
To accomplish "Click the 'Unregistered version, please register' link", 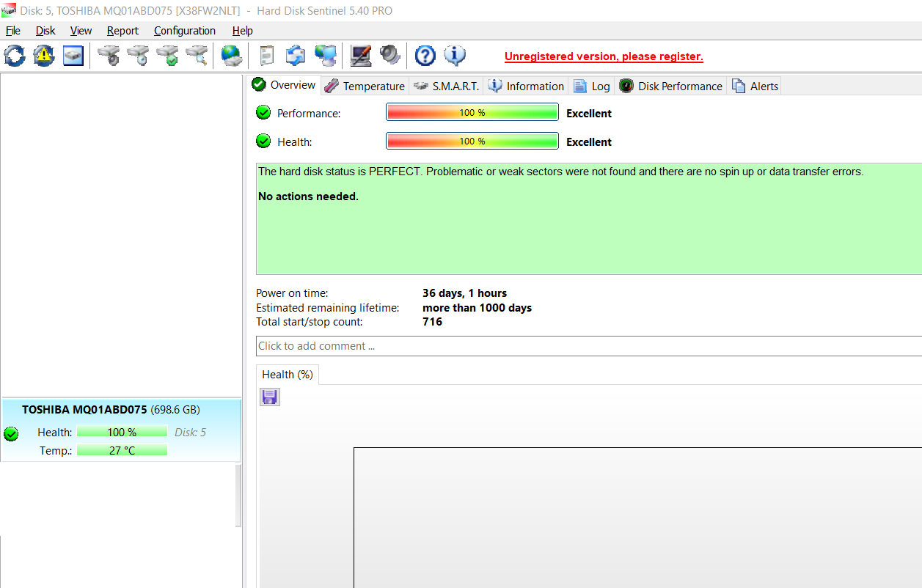I will pyautogui.click(x=604, y=56).
